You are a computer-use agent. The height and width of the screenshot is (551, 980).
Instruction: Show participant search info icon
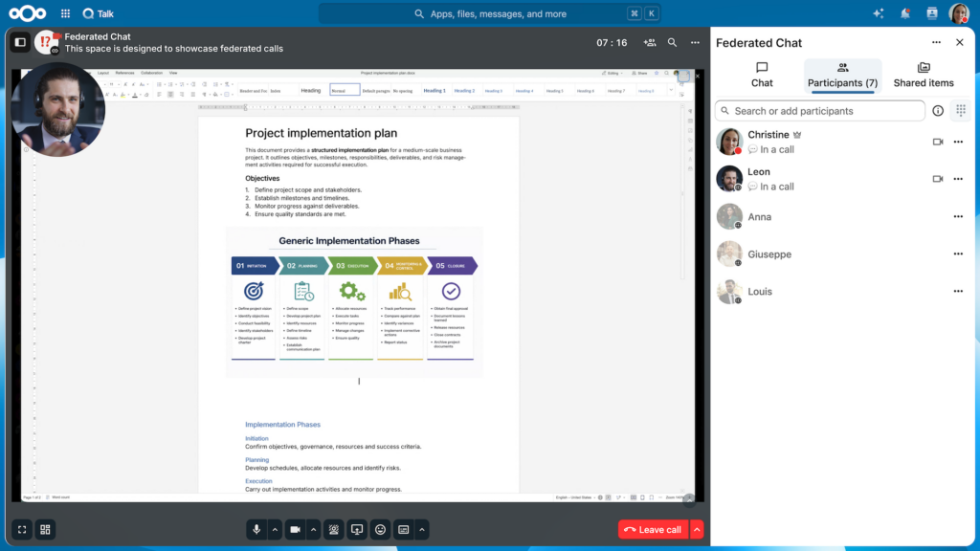[938, 111]
